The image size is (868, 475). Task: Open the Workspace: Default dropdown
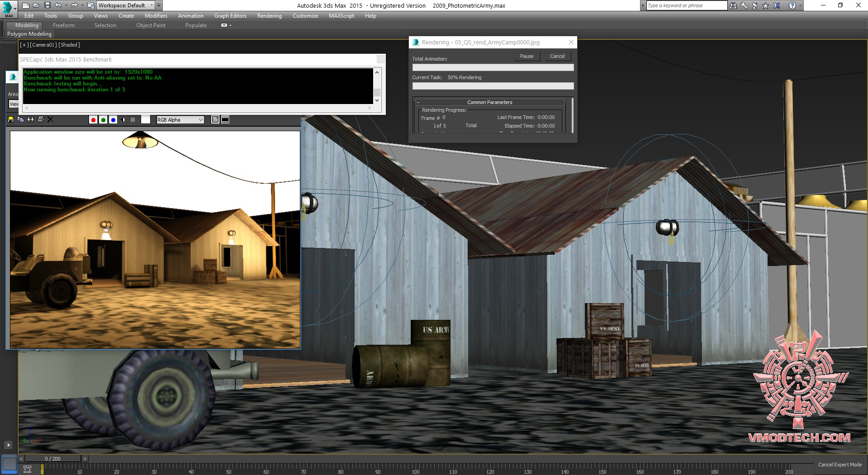pyautogui.click(x=126, y=5)
